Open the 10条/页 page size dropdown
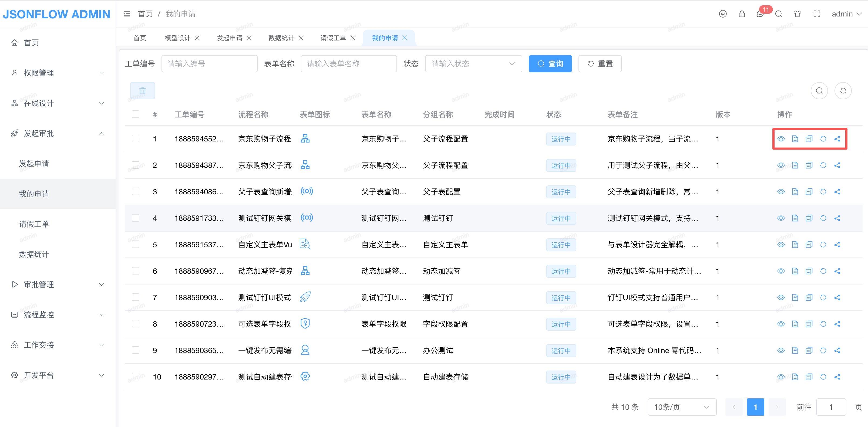Viewport: 868px width, 427px height. (681, 407)
